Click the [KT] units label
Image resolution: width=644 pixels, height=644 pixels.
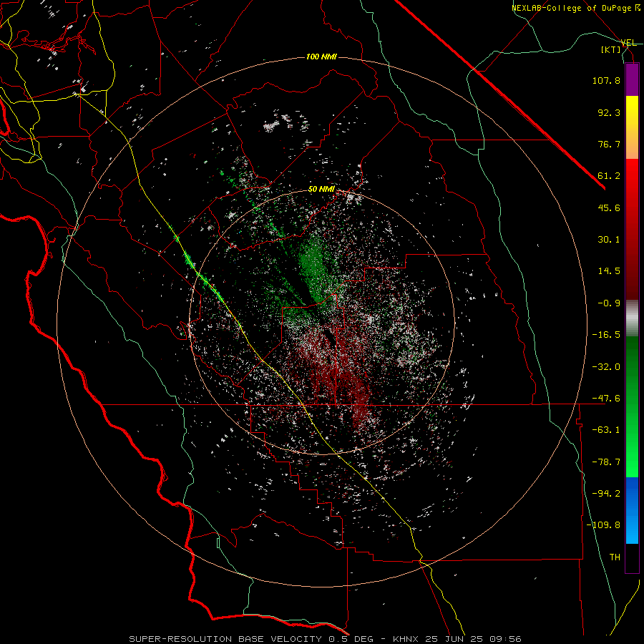pos(610,49)
